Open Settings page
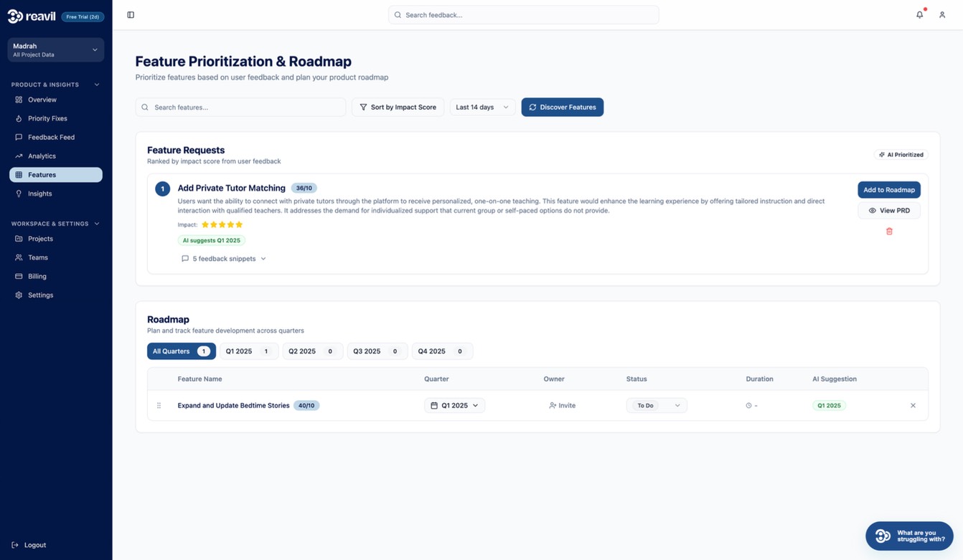The image size is (963, 560). (56, 295)
